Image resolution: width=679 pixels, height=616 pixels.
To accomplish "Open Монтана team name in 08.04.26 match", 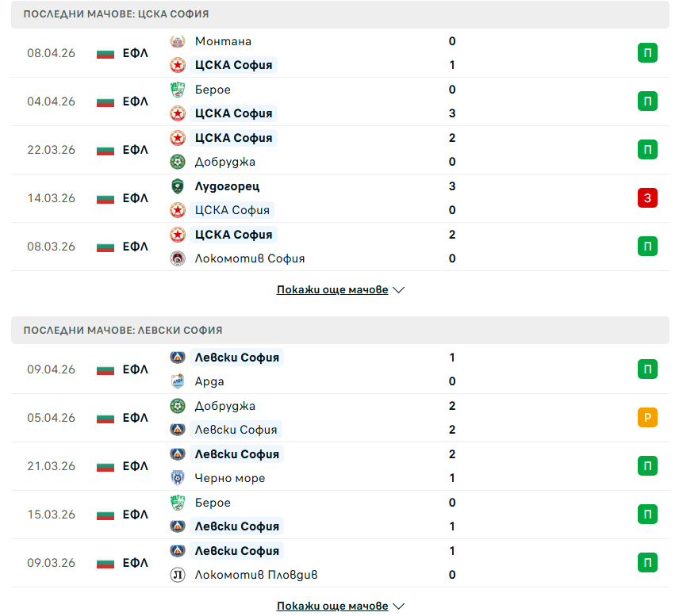I will pos(223,41).
